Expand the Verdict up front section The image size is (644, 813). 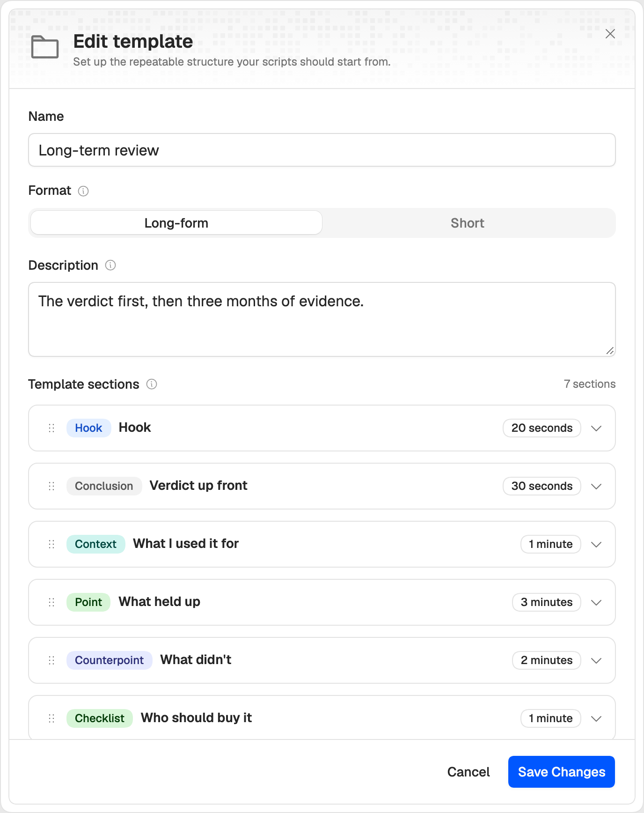pos(596,486)
